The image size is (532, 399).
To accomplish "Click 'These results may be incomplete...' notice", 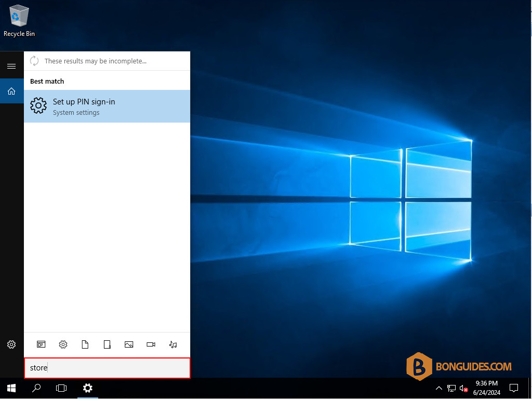I will click(96, 61).
